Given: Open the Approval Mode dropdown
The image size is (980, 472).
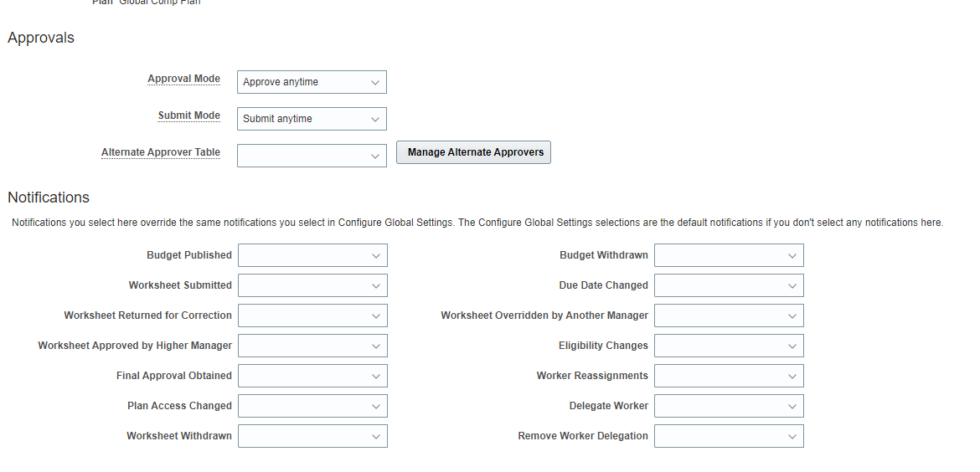Looking at the screenshot, I should pyautogui.click(x=312, y=82).
